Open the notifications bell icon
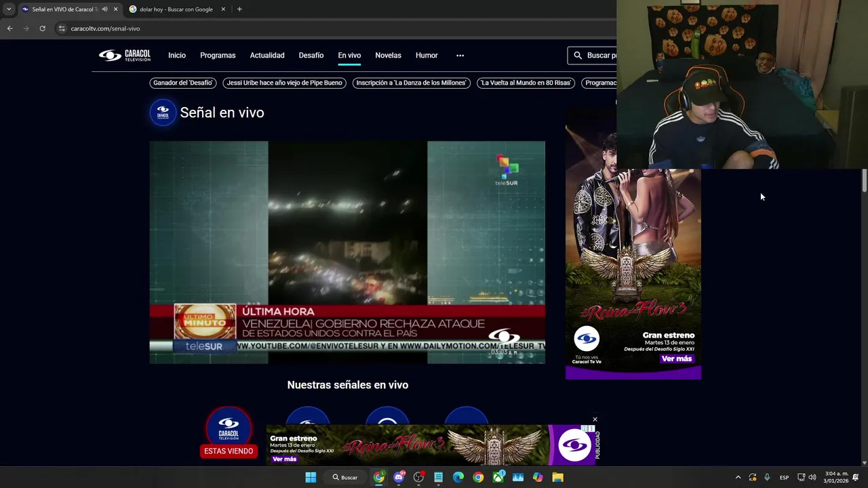868x488 pixels. [x=856, y=477]
